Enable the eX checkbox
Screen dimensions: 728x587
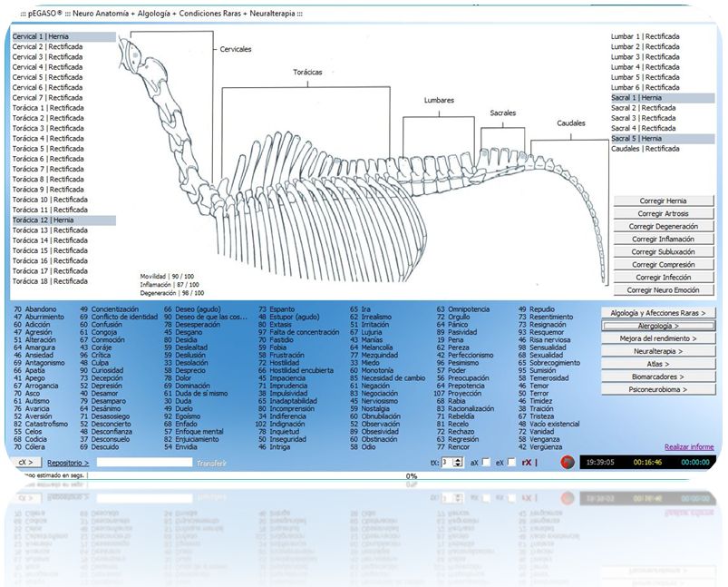click(x=511, y=462)
